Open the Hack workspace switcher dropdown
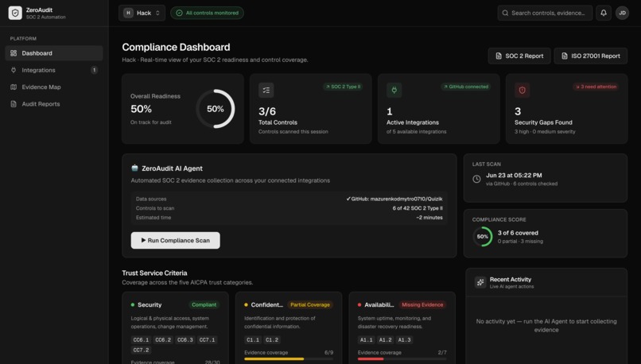This screenshot has width=641, height=364. [x=142, y=13]
